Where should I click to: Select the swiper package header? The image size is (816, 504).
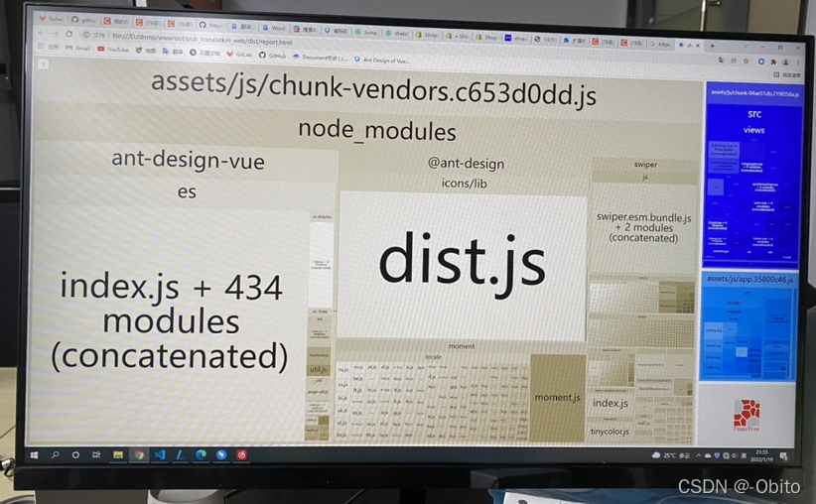645,165
